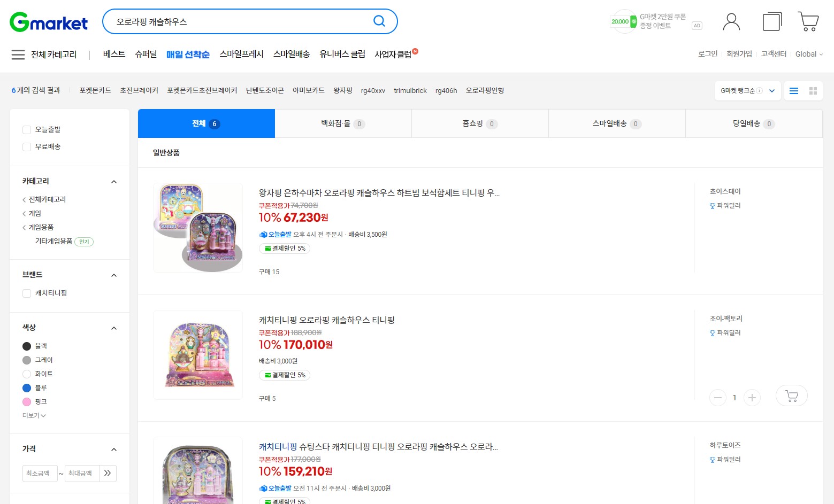Increase quantity with plus button
834x504 pixels.
(x=752, y=398)
